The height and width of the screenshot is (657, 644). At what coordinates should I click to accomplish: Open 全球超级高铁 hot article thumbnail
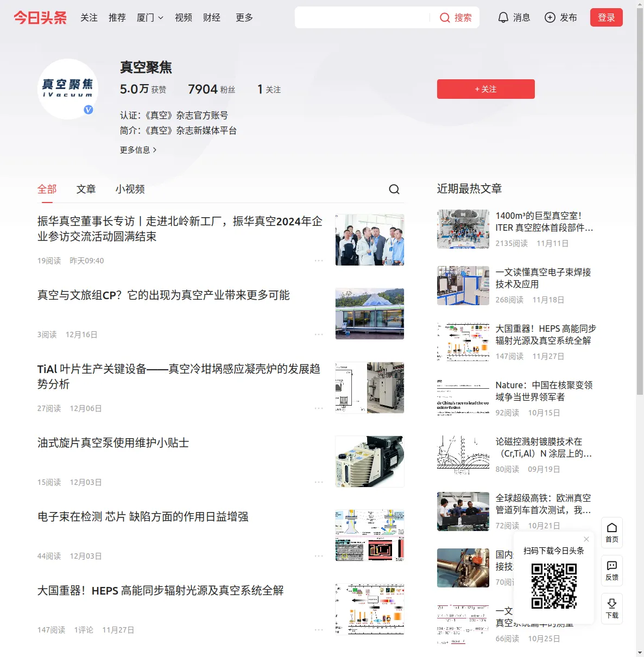point(463,511)
